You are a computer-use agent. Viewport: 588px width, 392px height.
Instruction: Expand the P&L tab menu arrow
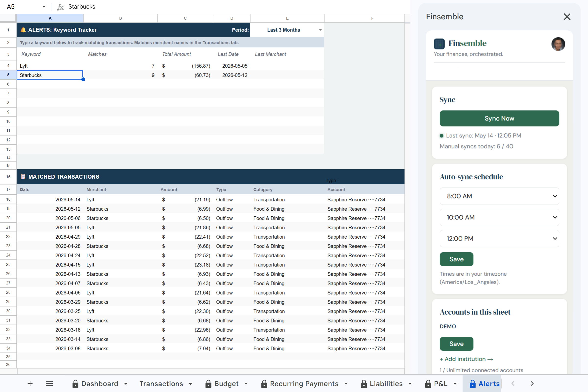[455, 384]
